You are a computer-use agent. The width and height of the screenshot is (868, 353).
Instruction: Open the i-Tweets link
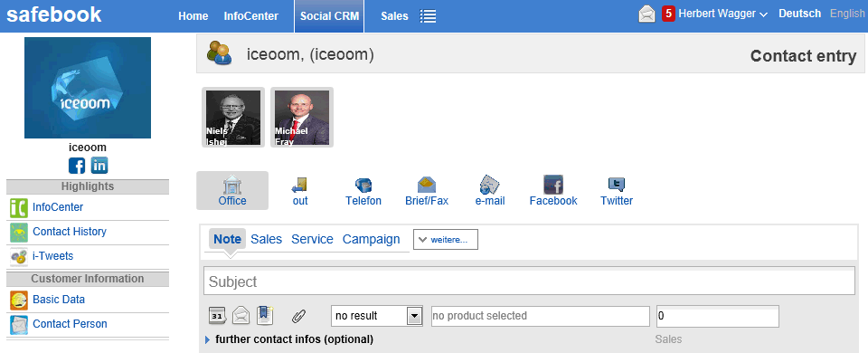tap(53, 256)
